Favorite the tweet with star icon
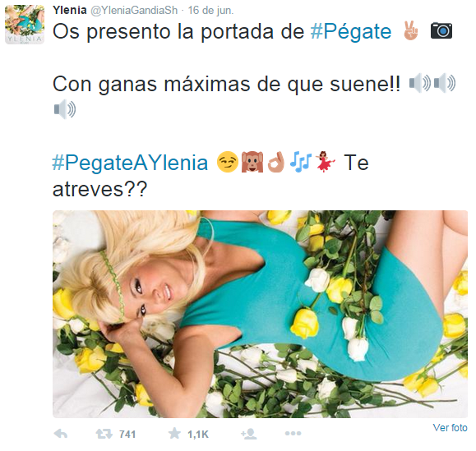The height and width of the screenshot is (451, 476). [174, 434]
